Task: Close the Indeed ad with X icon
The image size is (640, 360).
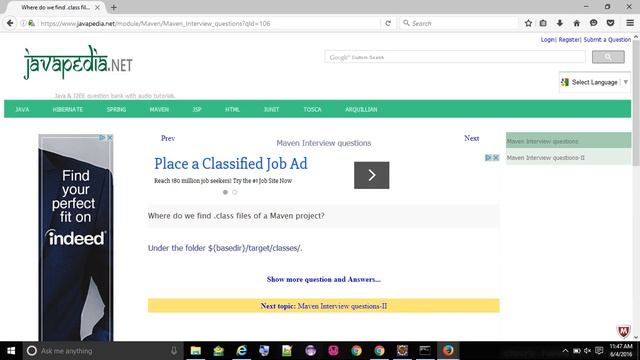Action: point(110,138)
